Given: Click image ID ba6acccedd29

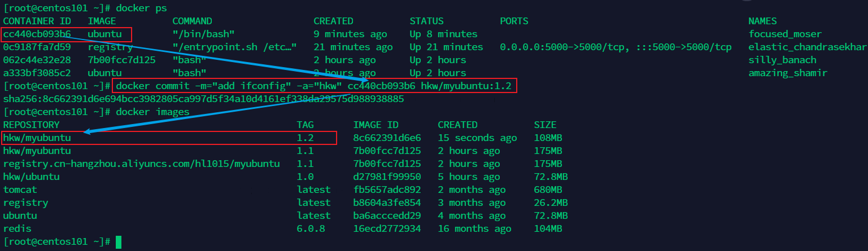Looking at the screenshot, I should [x=387, y=215].
